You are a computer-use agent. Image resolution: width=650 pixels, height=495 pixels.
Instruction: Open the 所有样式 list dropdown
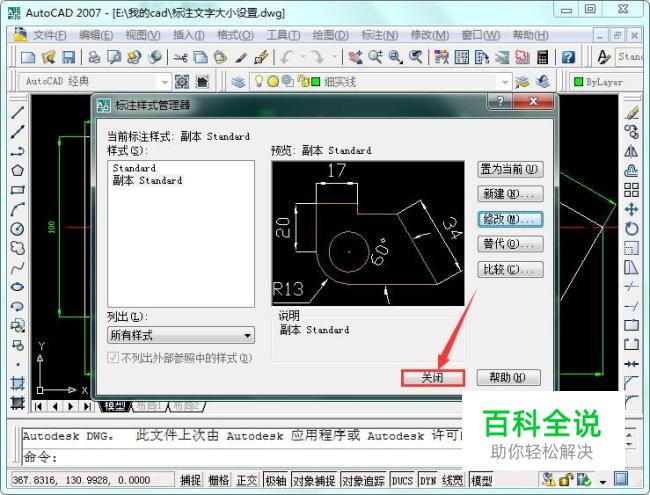[181, 335]
